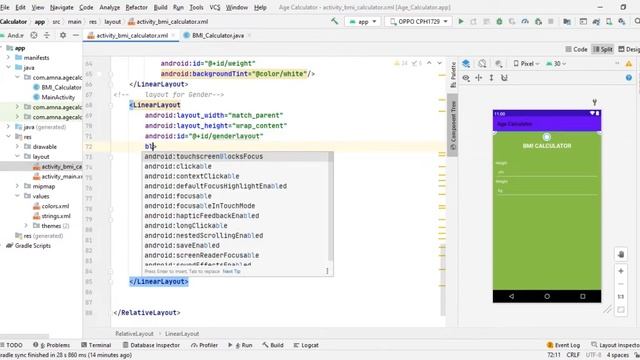Viewport: 640px width, 360px height.
Task: Open the File menu
Action: click(x=5, y=7)
